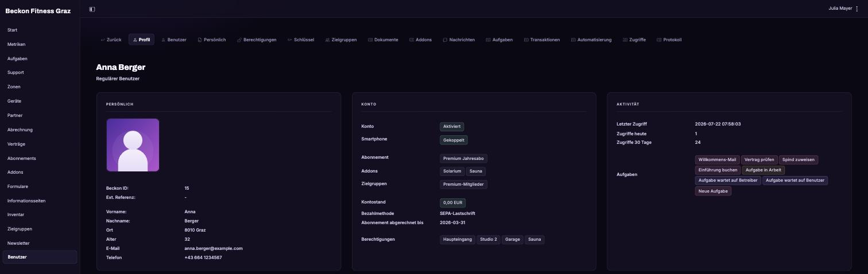Viewport: 868px width, 274px height.
Task: Click the Sauna addon badge
Action: point(475,171)
